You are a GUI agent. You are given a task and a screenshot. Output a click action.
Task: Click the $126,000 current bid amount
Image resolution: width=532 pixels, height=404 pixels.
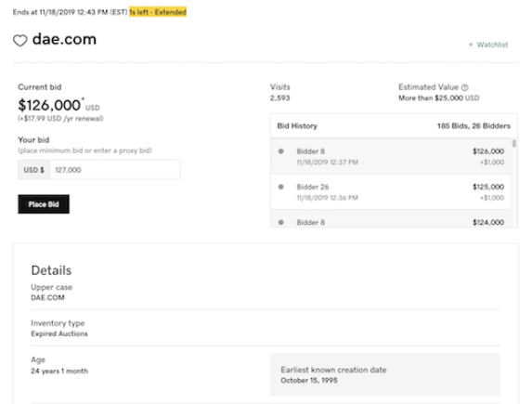pos(49,105)
